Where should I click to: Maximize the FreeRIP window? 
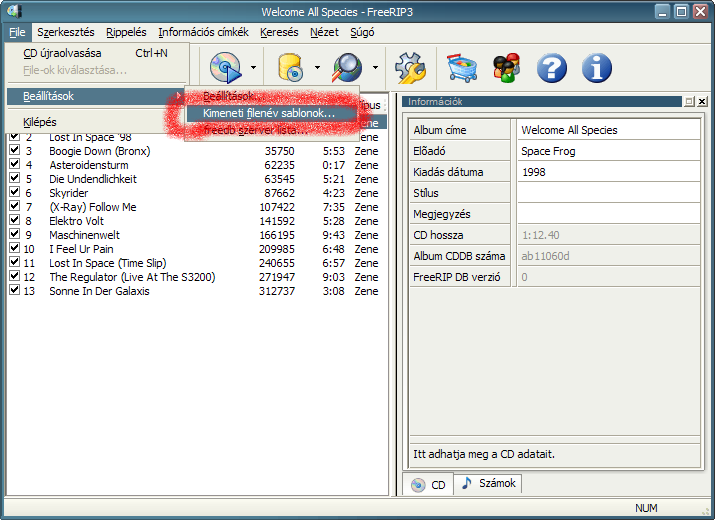[x=681, y=11]
